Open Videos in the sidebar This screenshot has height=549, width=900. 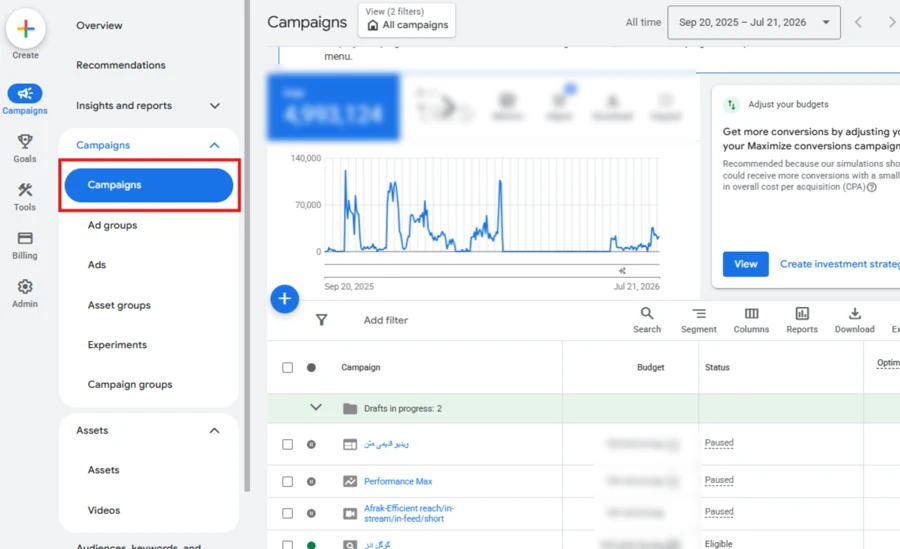[x=103, y=510]
